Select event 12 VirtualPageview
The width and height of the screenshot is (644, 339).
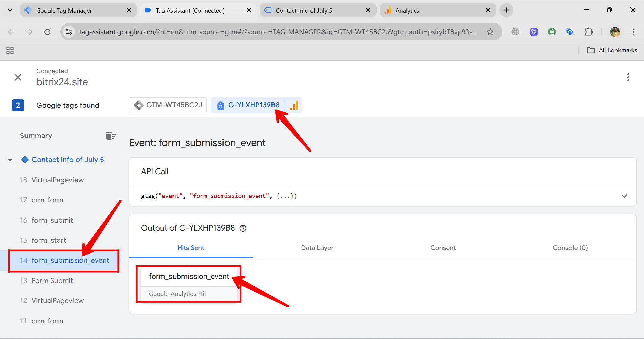pyautogui.click(x=52, y=301)
